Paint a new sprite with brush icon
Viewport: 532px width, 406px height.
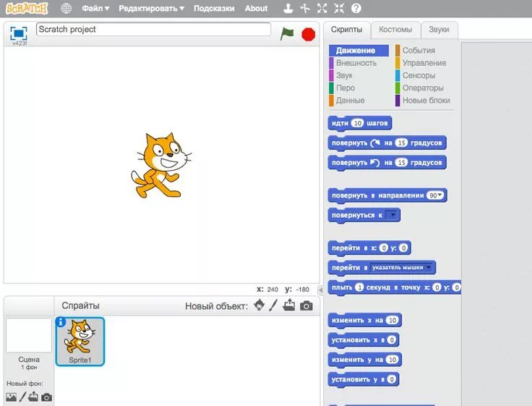pos(273,305)
